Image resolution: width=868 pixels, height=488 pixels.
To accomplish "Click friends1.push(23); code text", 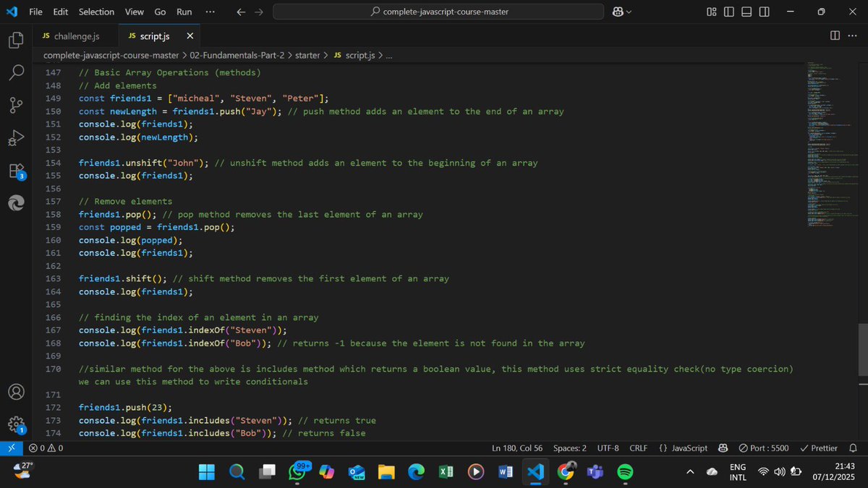I will (126, 407).
